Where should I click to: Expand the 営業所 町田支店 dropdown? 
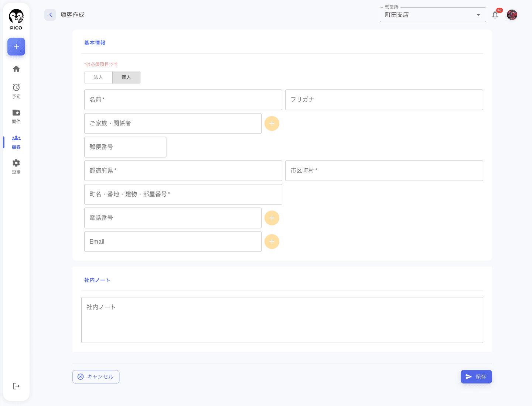pyautogui.click(x=433, y=15)
